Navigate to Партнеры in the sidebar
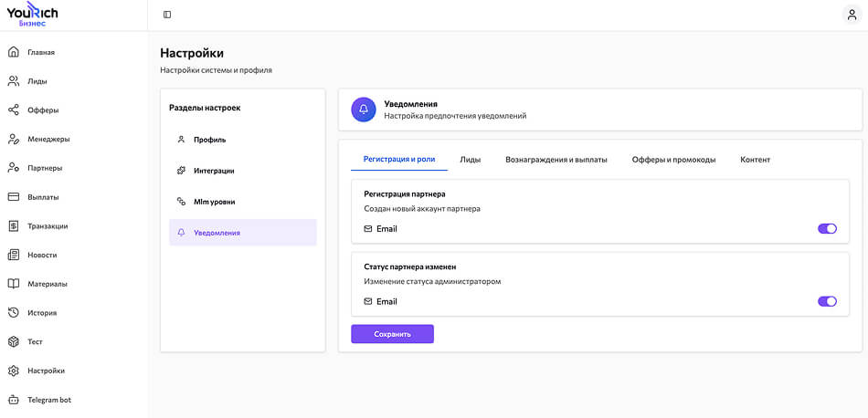This screenshot has height=418, width=868. tap(45, 168)
